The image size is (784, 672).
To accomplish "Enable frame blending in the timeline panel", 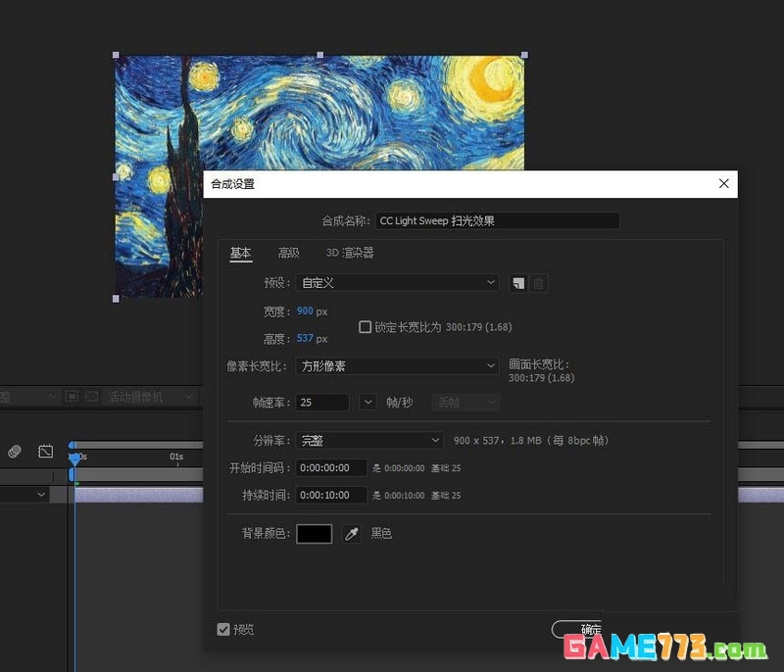I will tap(14, 452).
